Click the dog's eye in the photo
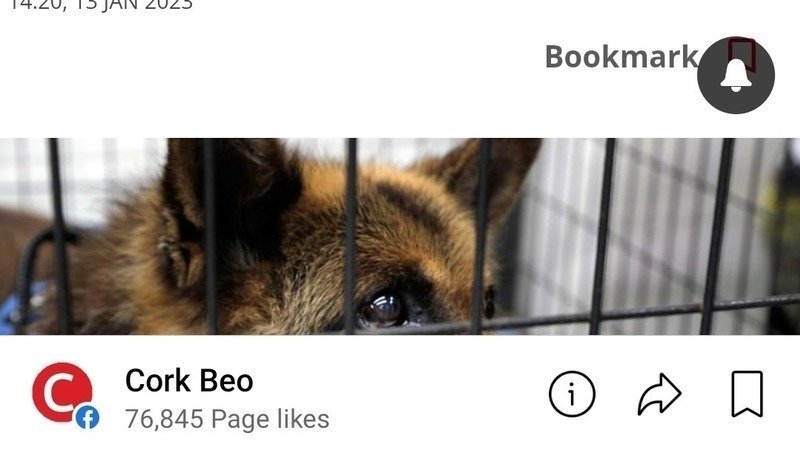The height and width of the screenshot is (450, 800). [x=382, y=309]
